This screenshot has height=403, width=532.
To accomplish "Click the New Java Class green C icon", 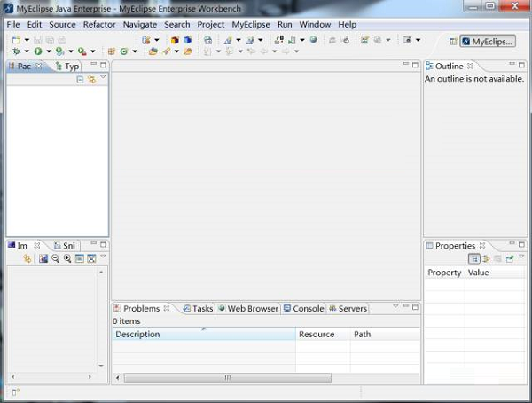I will pyautogui.click(x=124, y=51).
